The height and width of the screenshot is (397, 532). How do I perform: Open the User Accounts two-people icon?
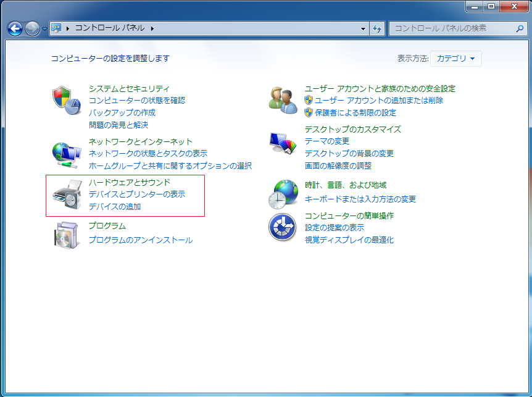283,101
